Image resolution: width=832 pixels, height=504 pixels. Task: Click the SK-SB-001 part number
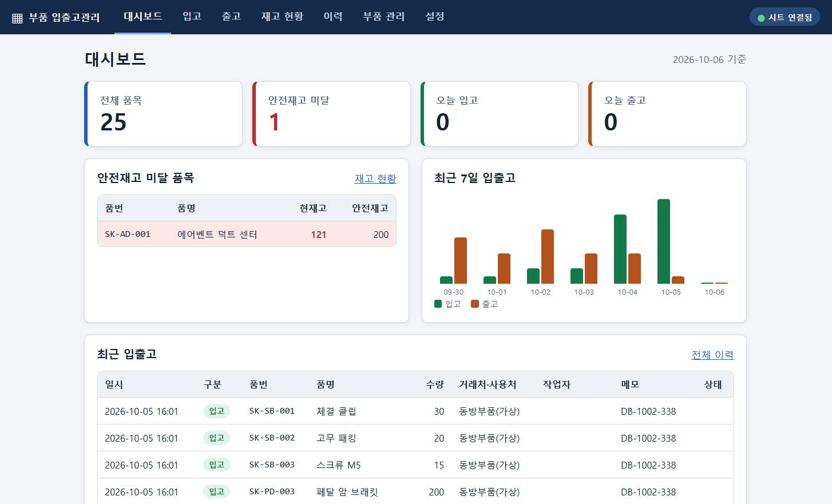(272, 411)
